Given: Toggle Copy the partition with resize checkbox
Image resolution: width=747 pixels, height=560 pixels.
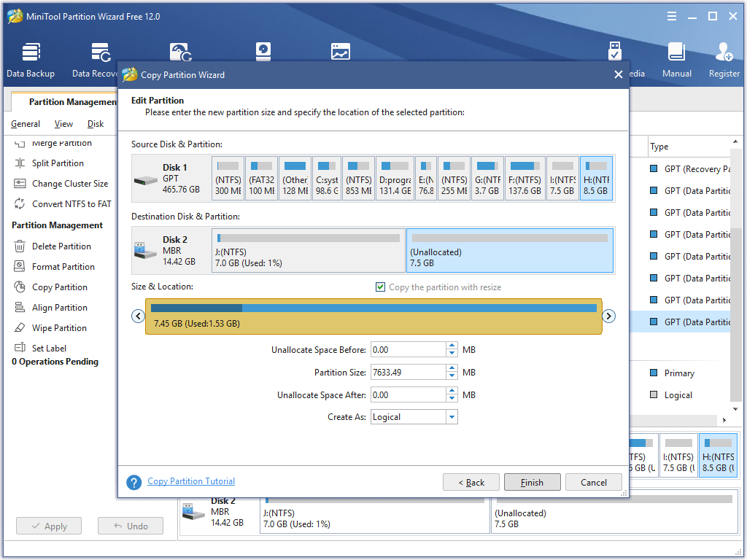Looking at the screenshot, I should click(x=380, y=287).
